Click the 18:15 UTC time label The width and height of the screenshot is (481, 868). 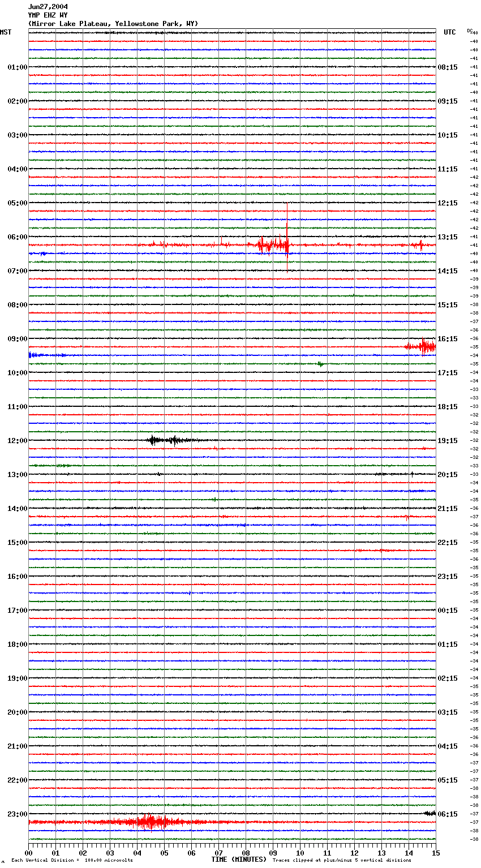tap(448, 407)
